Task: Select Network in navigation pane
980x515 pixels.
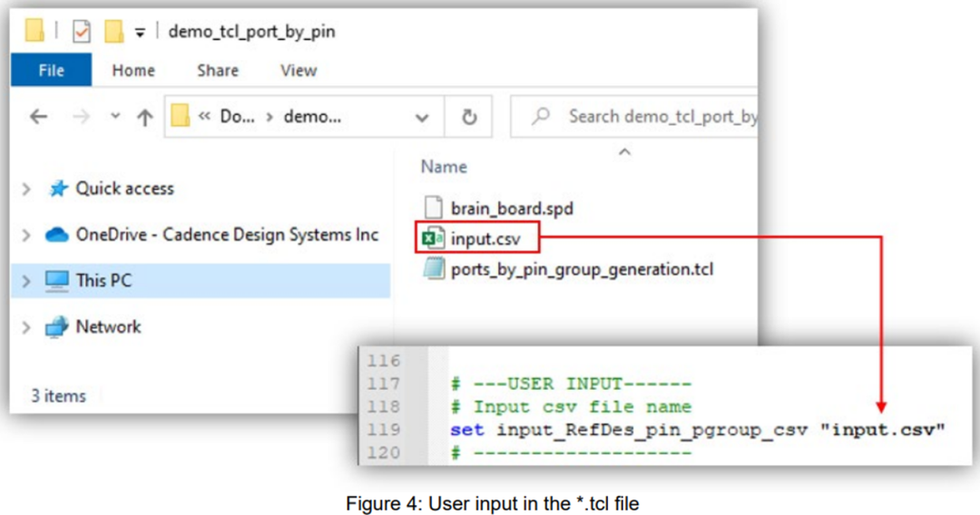Action: [108, 326]
